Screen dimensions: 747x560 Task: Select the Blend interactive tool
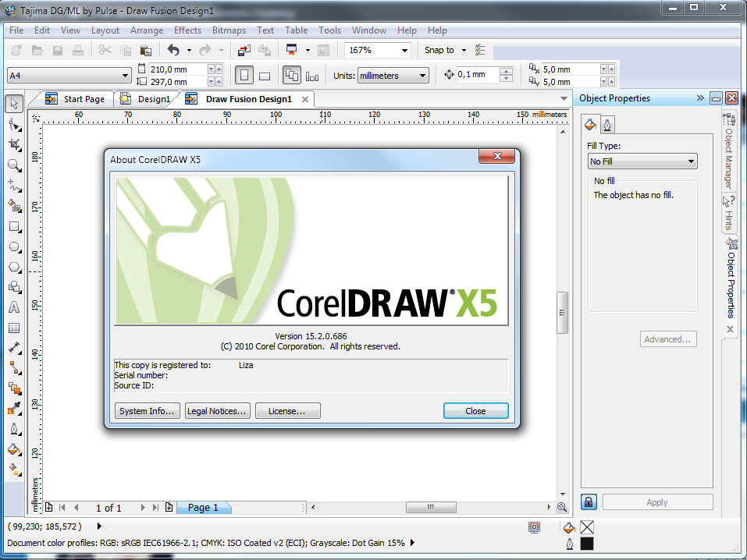point(14,388)
